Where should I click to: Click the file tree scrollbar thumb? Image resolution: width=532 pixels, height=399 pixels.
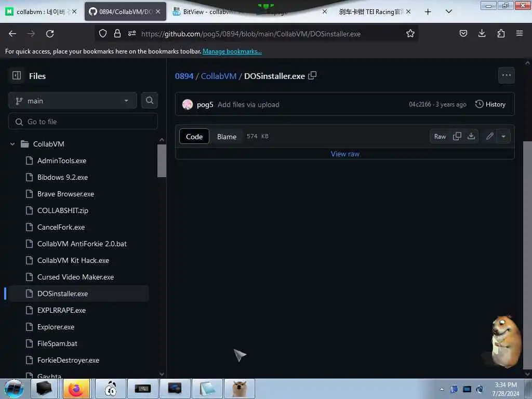pos(162,161)
